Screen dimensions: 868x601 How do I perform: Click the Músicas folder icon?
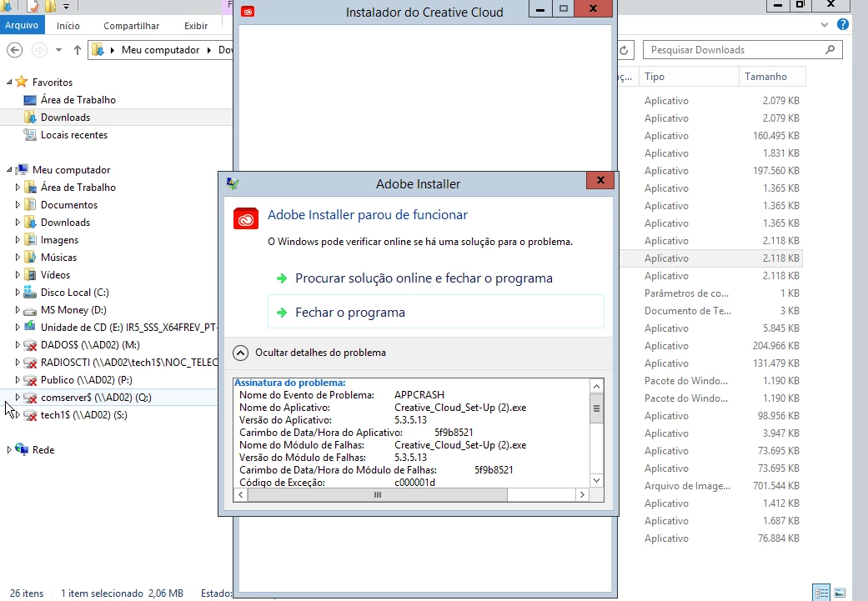(30, 258)
